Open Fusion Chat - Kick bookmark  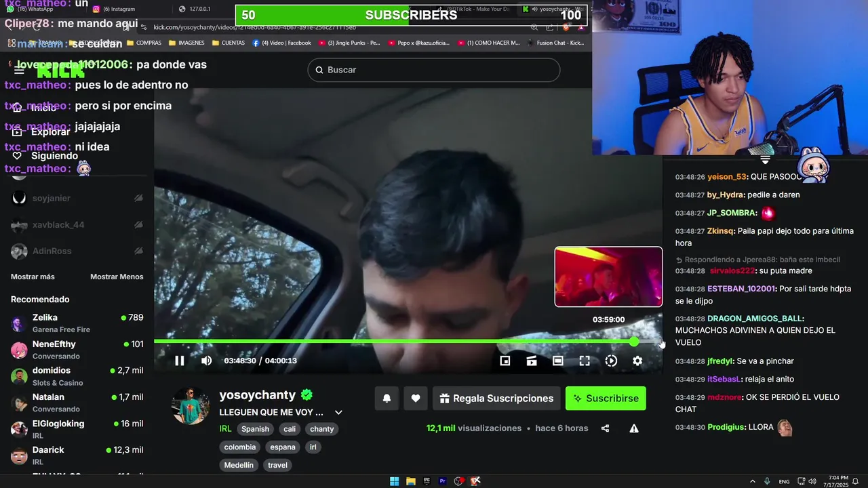coord(555,43)
